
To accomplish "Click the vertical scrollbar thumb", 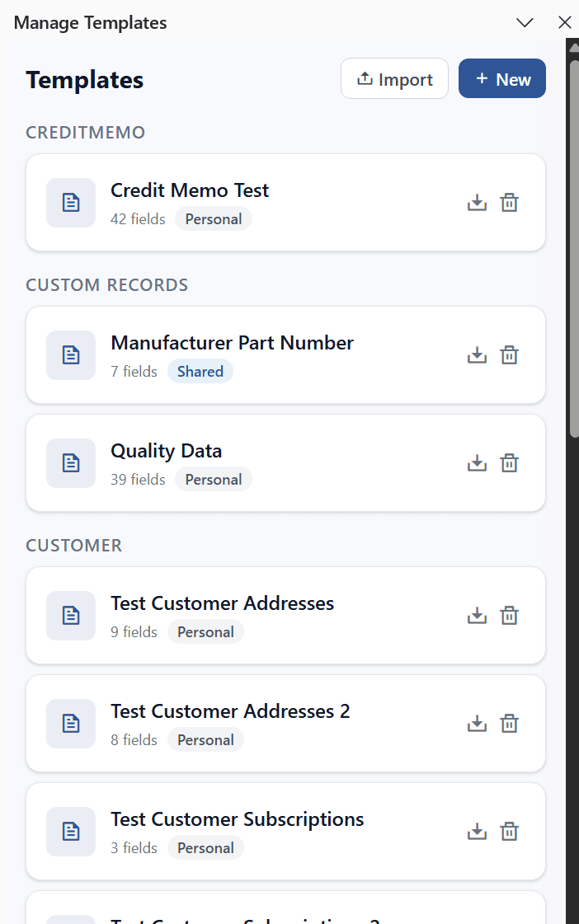I will click(x=574, y=247).
